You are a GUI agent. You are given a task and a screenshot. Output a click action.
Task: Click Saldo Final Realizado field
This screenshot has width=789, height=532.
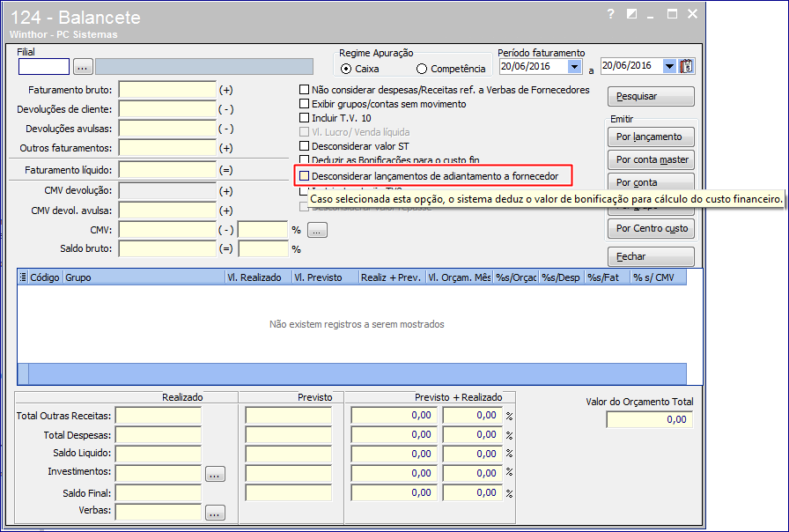pos(159,492)
